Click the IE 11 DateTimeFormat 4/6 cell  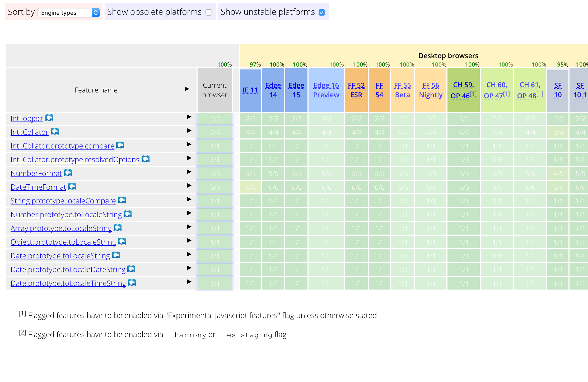(x=250, y=187)
